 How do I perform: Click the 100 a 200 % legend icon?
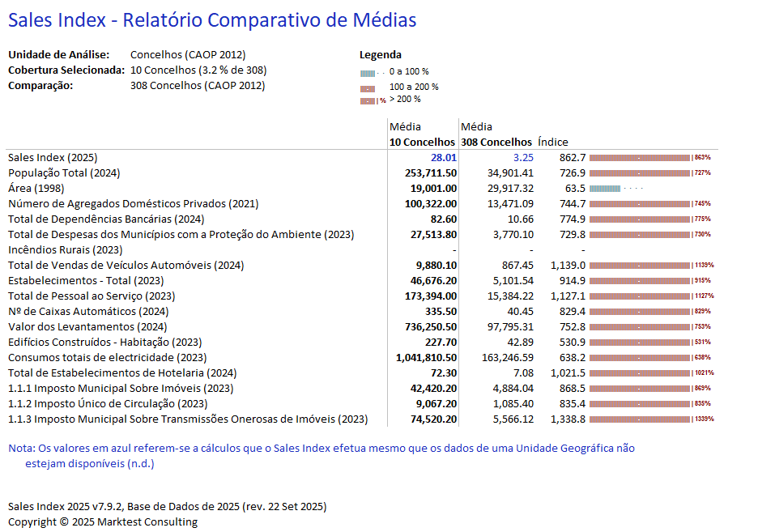click(368, 87)
